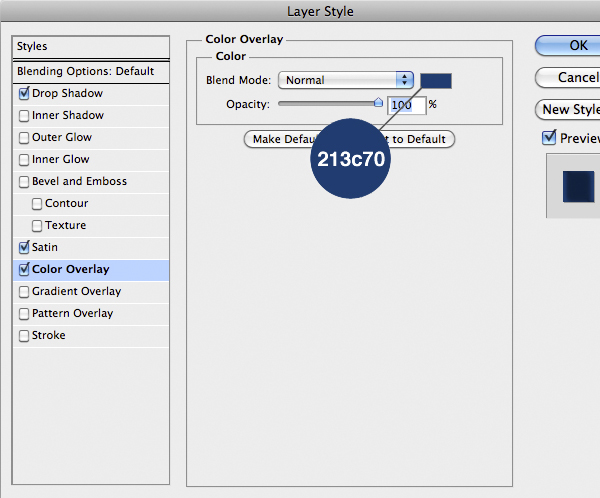Viewport: 600px width, 498px height.
Task: Enable the Gradient Overlay checkbox
Action: point(24,292)
